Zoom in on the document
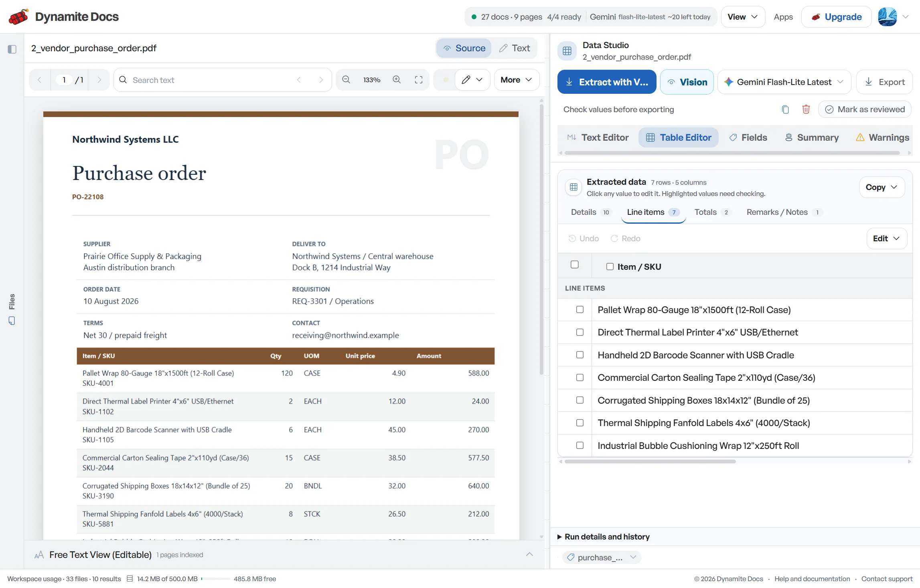The height and width of the screenshot is (588, 920). point(397,80)
